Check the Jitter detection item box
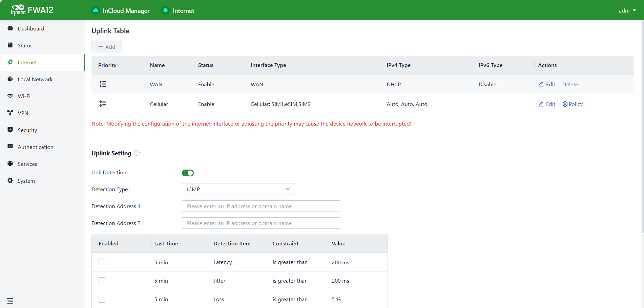Image resolution: width=644 pixels, height=308 pixels. 102,281
